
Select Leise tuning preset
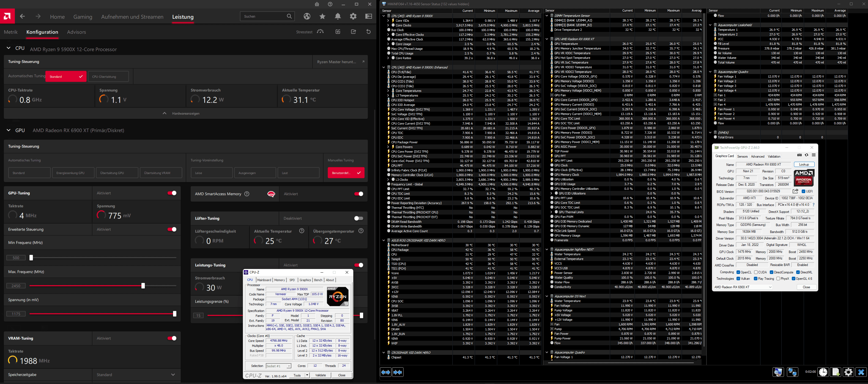212,173
